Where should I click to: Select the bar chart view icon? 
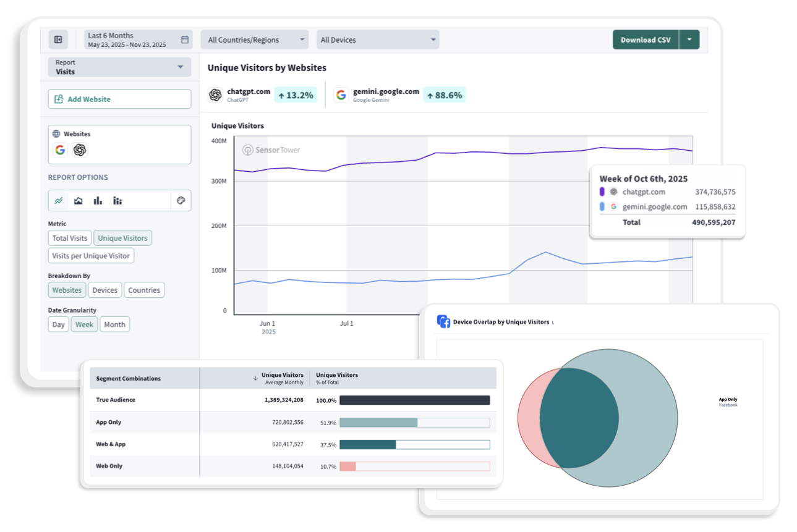point(98,200)
